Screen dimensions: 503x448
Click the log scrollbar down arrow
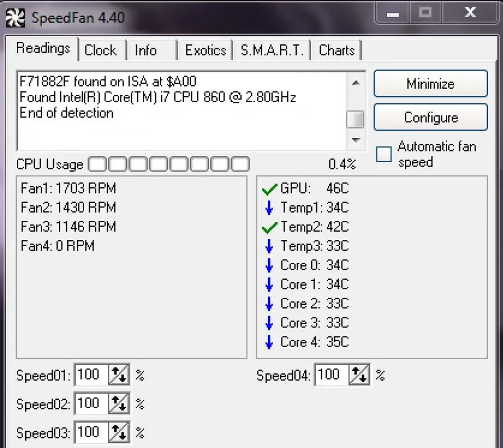356,140
